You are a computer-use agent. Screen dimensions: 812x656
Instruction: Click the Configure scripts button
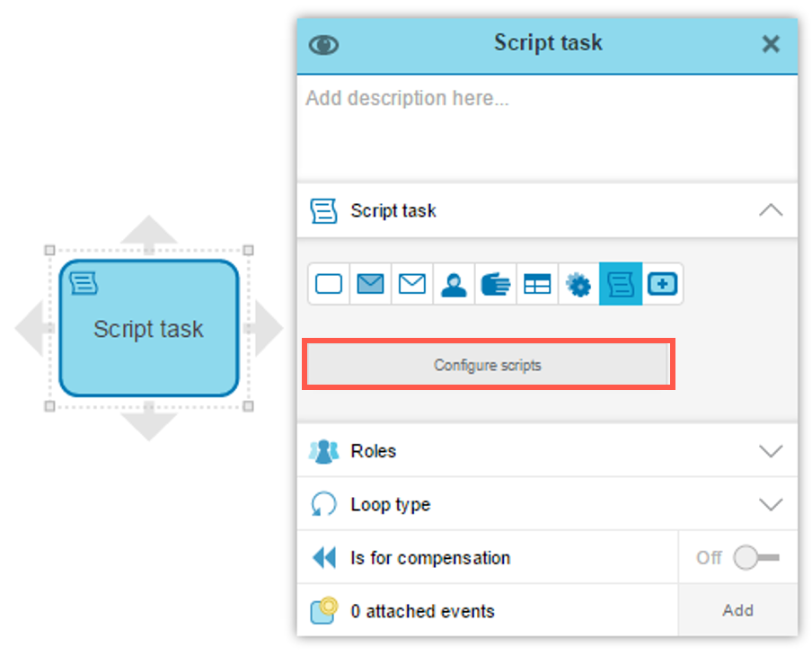coord(488,365)
